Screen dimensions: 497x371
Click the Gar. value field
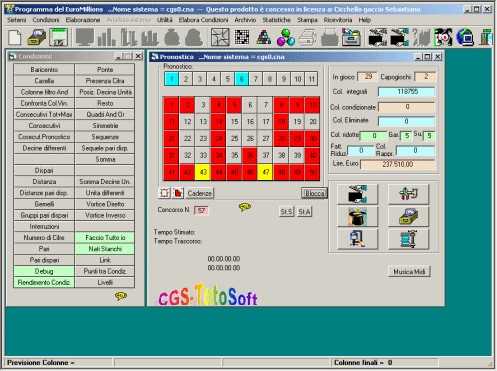coord(406,136)
